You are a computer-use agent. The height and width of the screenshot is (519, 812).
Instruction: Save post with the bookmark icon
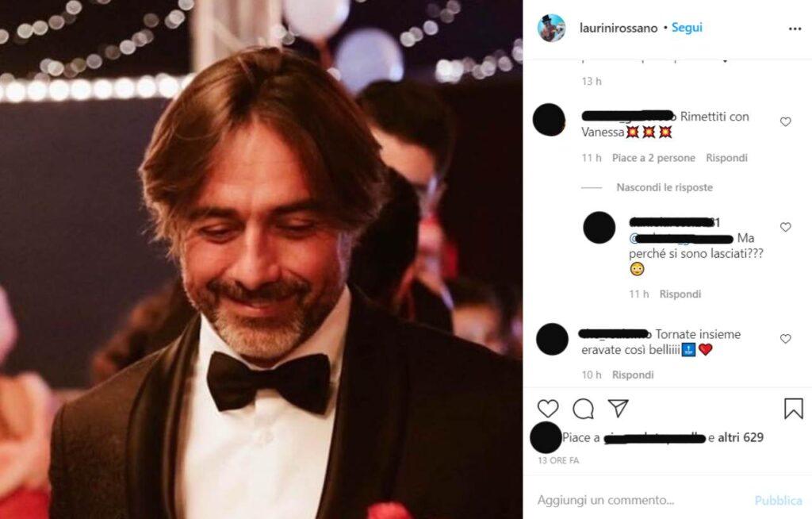(793, 409)
